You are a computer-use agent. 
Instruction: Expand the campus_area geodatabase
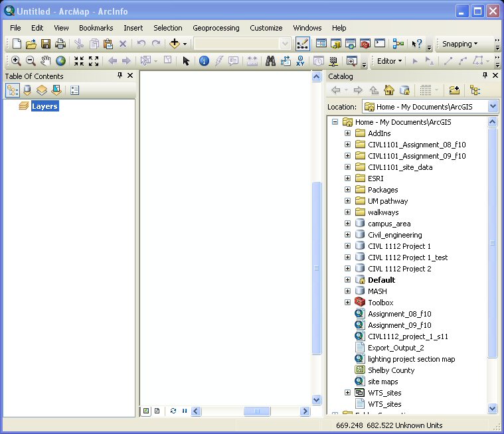pyautogui.click(x=347, y=223)
